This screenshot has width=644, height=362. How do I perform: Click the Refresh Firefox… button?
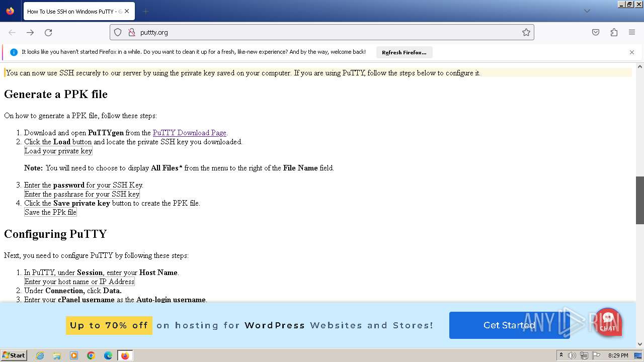coord(404,52)
